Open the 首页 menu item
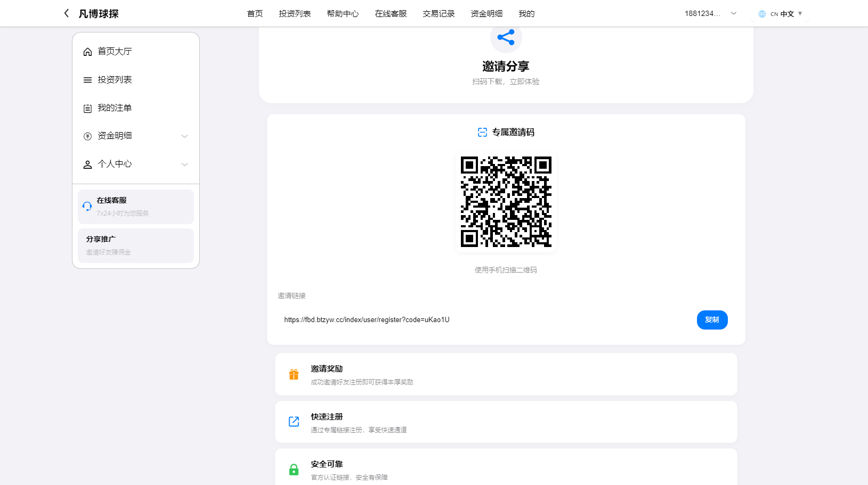868x485 pixels. click(255, 14)
